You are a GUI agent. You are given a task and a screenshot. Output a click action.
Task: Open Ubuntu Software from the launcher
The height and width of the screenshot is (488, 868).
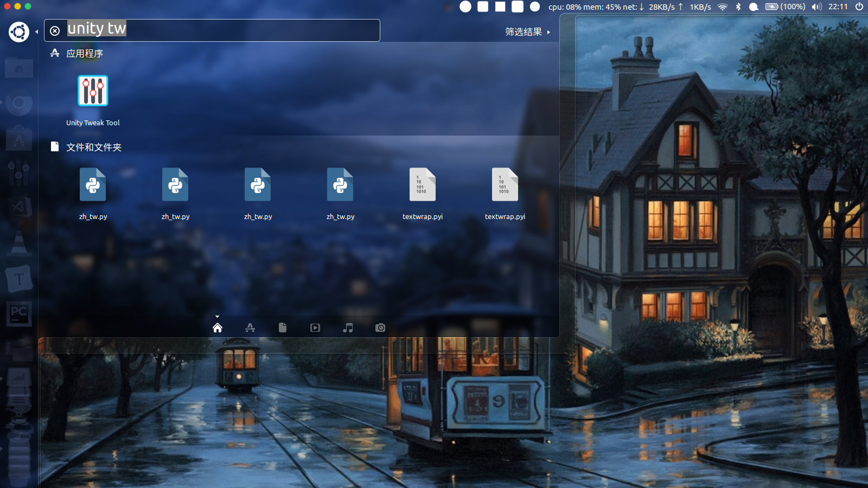pyautogui.click(x=19, y=138)
